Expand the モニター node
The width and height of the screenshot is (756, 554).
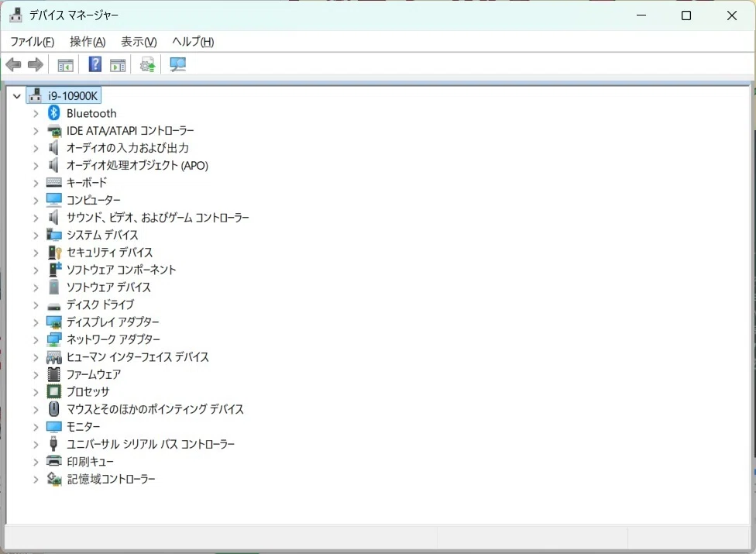click(x=36, y=427)
